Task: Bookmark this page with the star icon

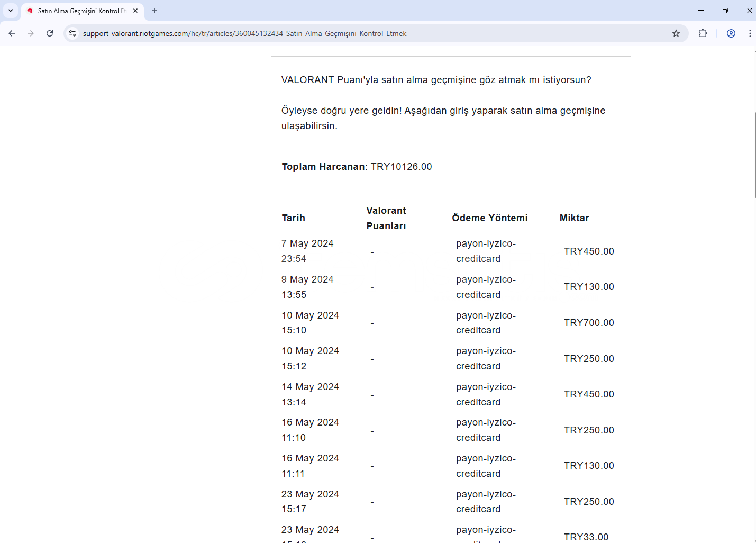Action: (676, 33)
